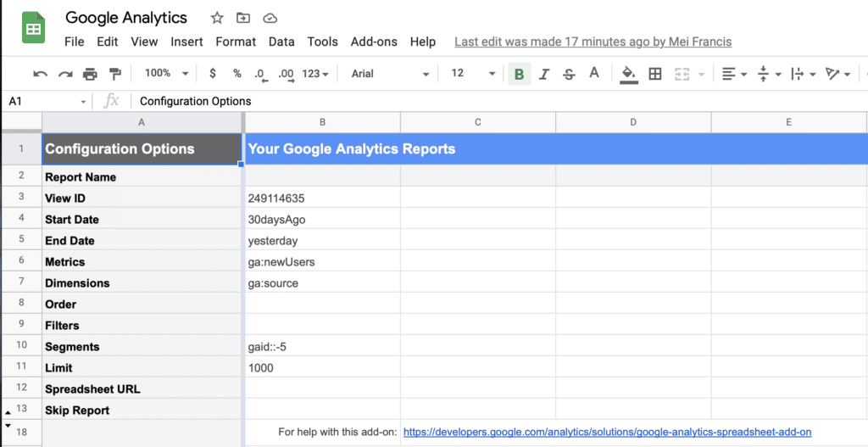The height and width of the screenshot is (447, 868).
Task: Open merge cells dropdown arrow
Action: tap(701, 75)
